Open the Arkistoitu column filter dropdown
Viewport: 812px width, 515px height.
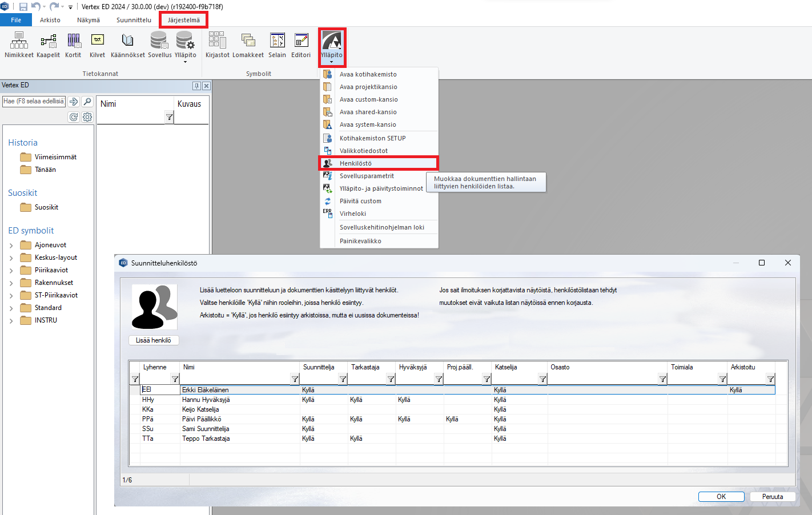[770, 379]
